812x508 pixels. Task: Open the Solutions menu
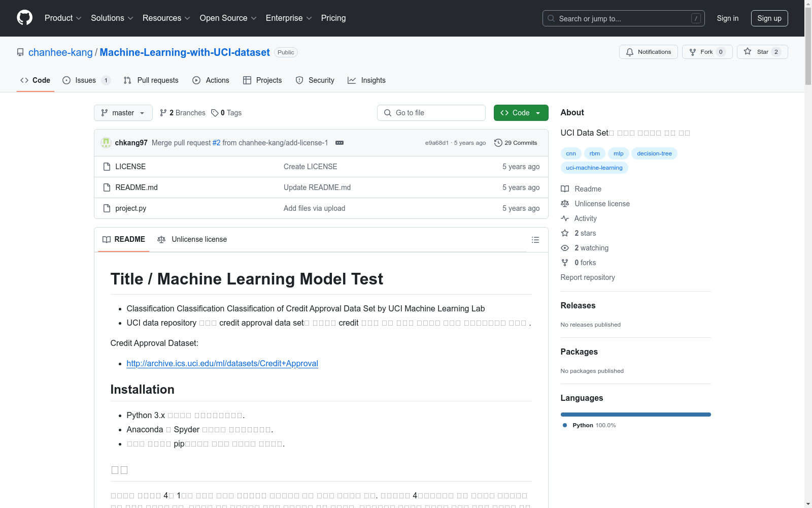(x=112, y=18)
